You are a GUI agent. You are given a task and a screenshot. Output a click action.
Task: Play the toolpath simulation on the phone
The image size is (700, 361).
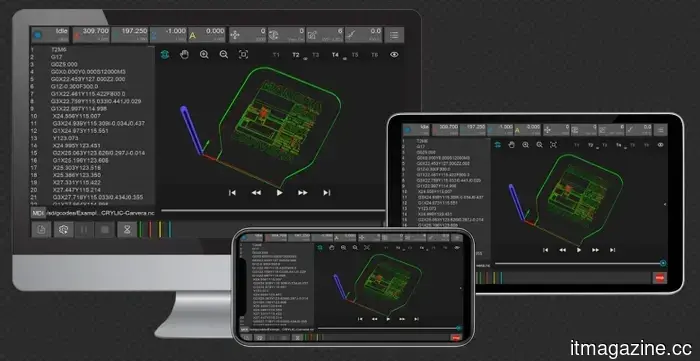[x=388, y=319]
